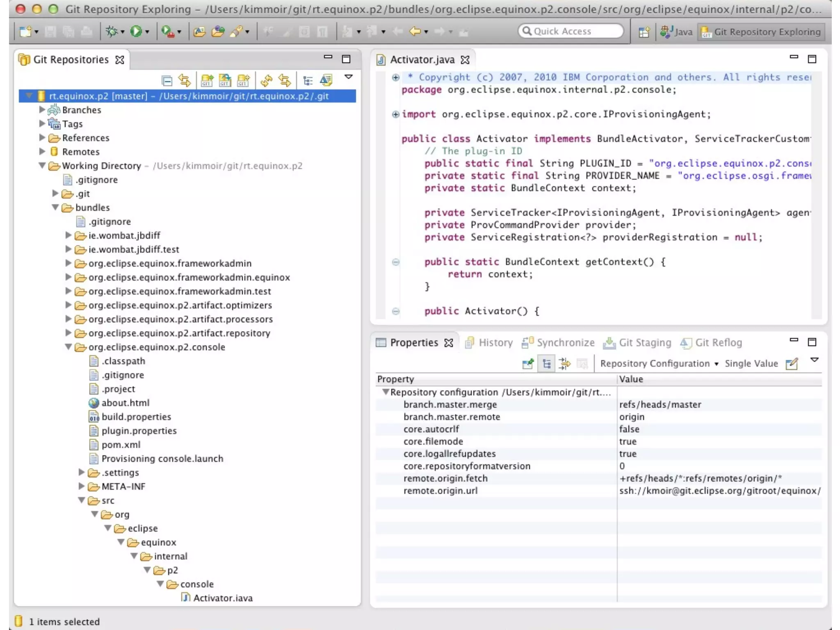Collapse the org.eclipse.equinox.p2.console folder

tap(68, 347)
